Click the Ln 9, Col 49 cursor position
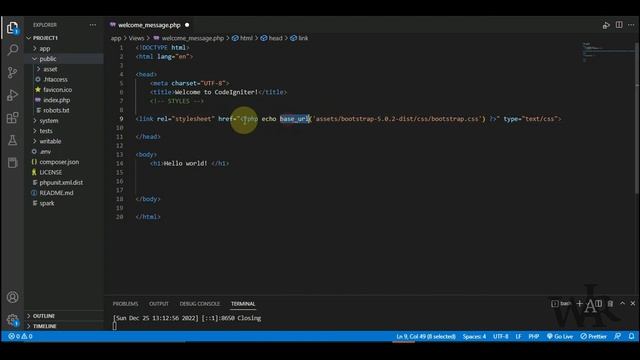 (426, 336)
